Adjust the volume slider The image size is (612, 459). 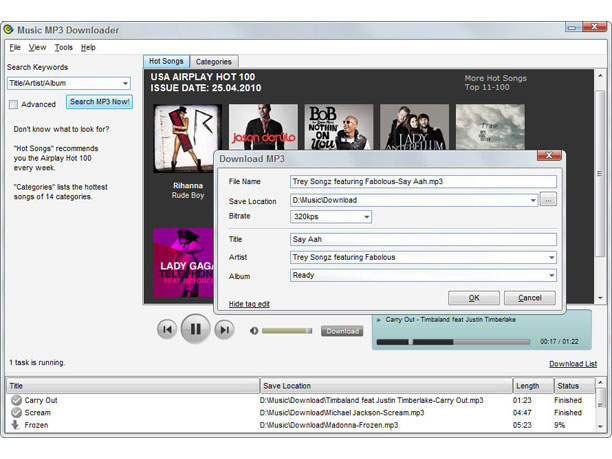pos(287,331)
